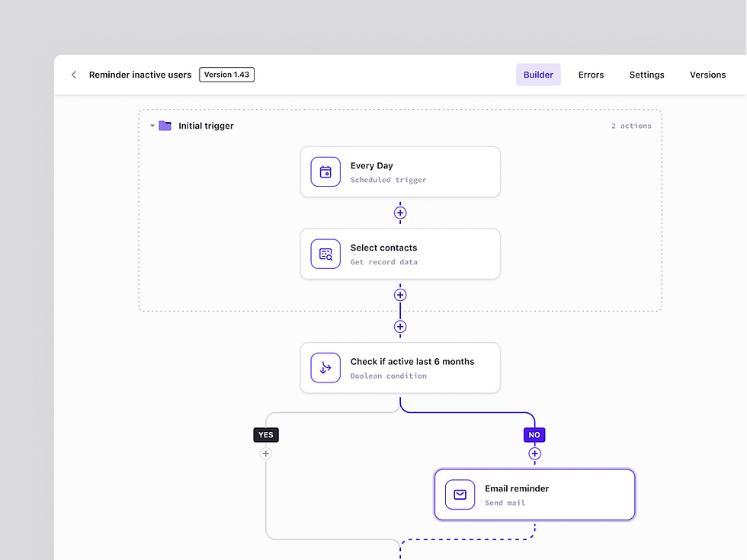This screenshot has width=747, height=560.
Task: Switch to the Errors tab
Action: point(591,75)
